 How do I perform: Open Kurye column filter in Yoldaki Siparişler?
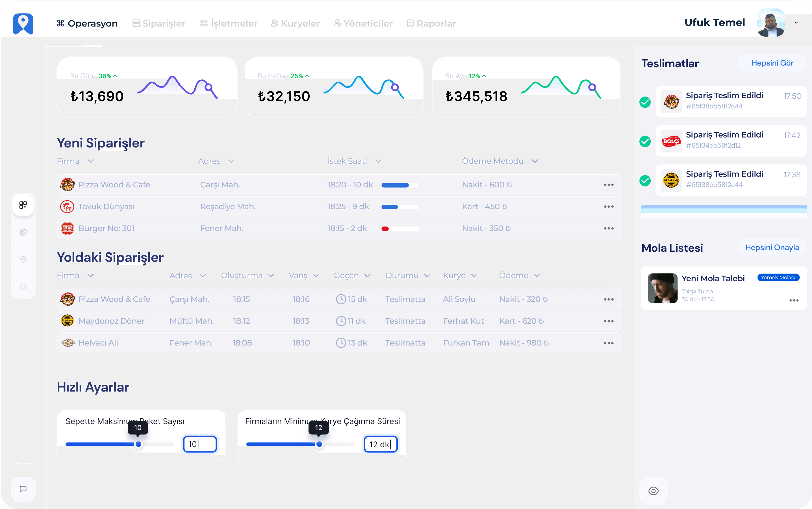474,276
